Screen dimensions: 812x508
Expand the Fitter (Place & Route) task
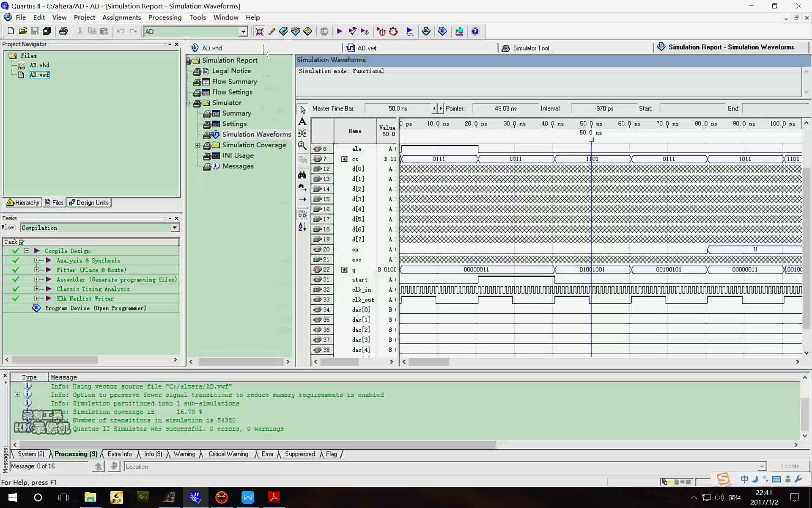click(x=37, y=270)
